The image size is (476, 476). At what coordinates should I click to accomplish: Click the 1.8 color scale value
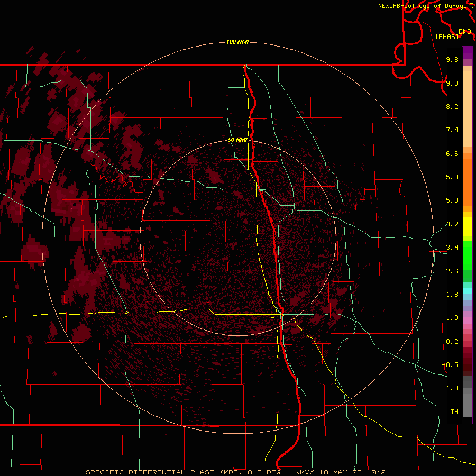452,295
